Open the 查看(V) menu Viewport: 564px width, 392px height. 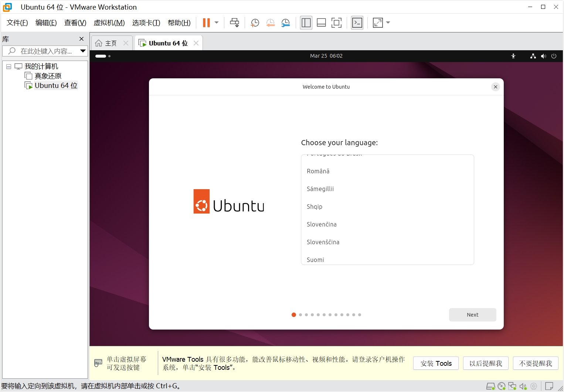(75, 23)
